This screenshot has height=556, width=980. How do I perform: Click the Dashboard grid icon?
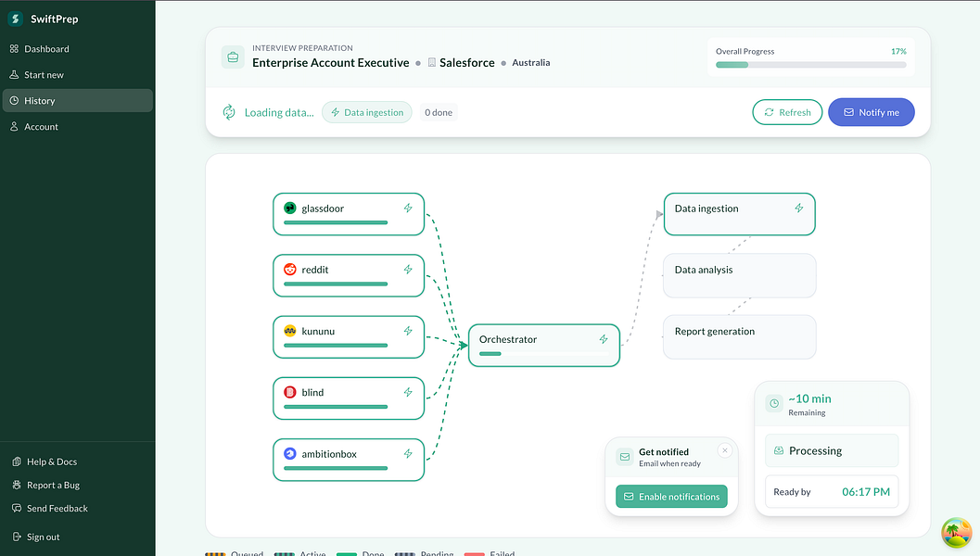tap(15, 49)
